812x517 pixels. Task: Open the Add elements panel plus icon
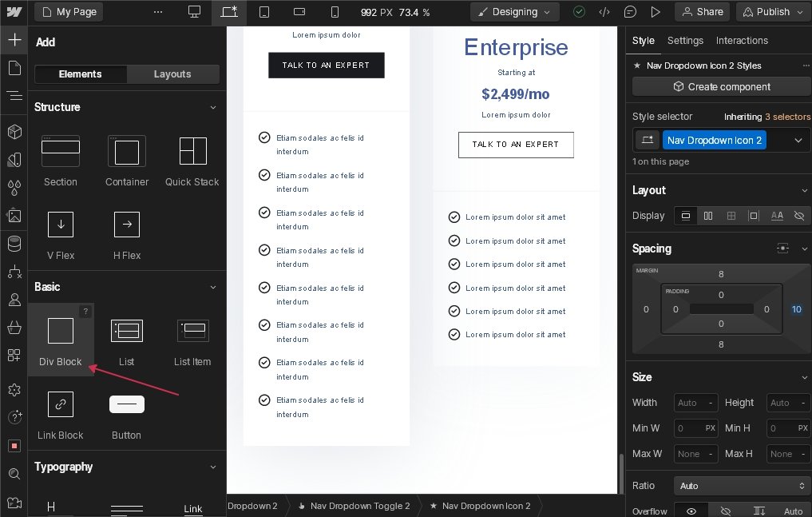14,40
